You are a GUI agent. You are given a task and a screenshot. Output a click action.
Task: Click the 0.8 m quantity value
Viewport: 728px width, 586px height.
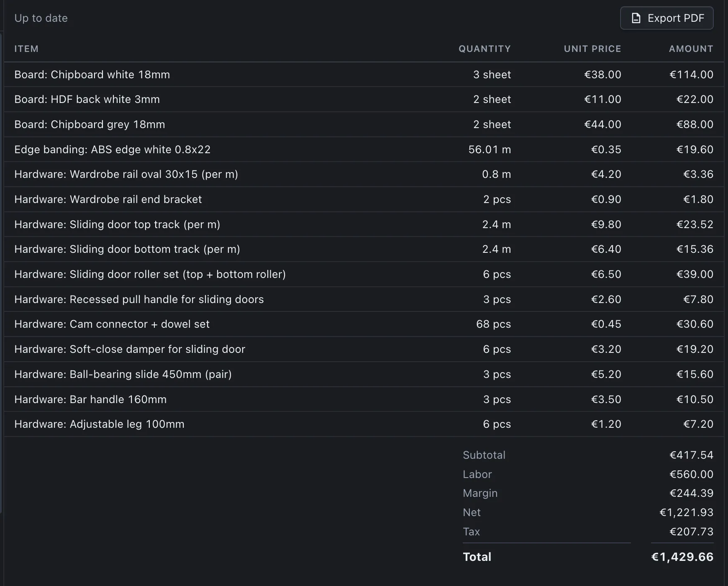pyautogui.click(x=496, y=174)
